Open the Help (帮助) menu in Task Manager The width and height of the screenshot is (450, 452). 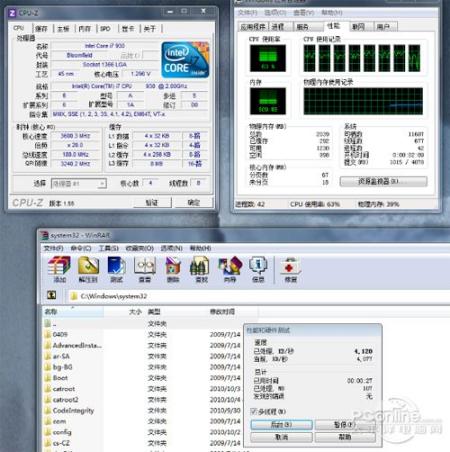332,13
